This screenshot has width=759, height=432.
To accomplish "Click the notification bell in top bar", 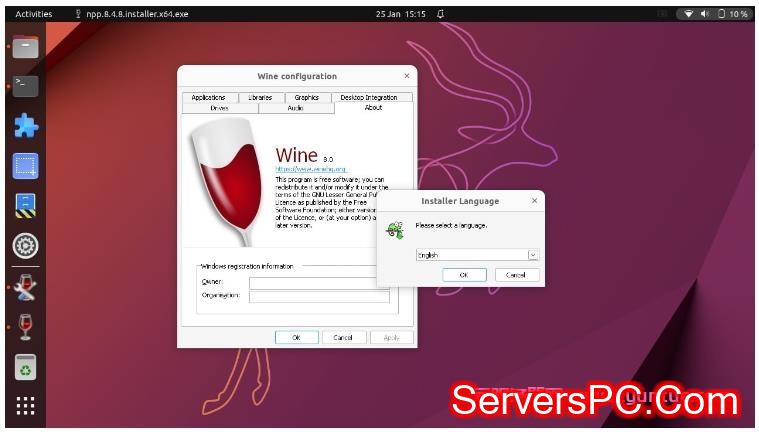I will (x=440, y=14).
